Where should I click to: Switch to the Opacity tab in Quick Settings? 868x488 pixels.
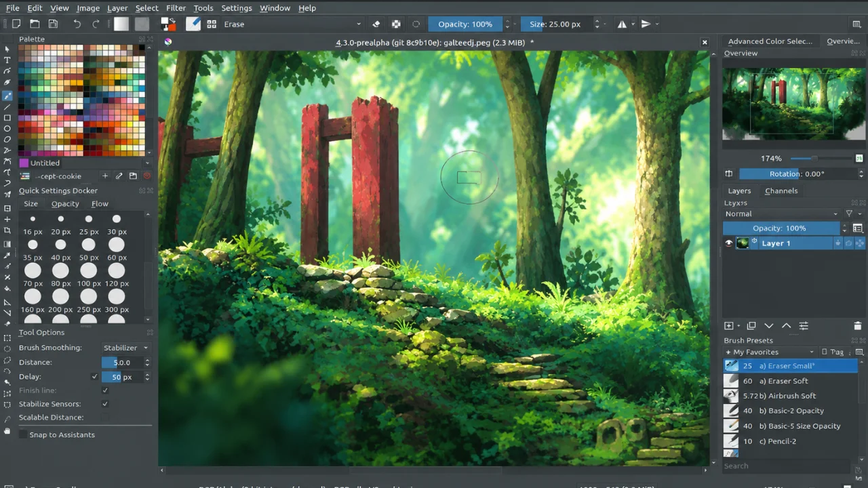click(65, 203)
